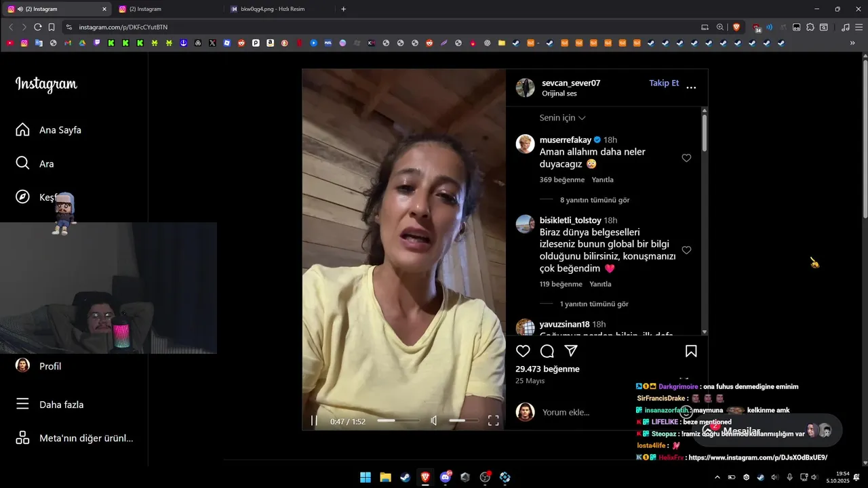Open Gmail bookmark in bookmarks bar
868x488 pixels.
point(68,43)
